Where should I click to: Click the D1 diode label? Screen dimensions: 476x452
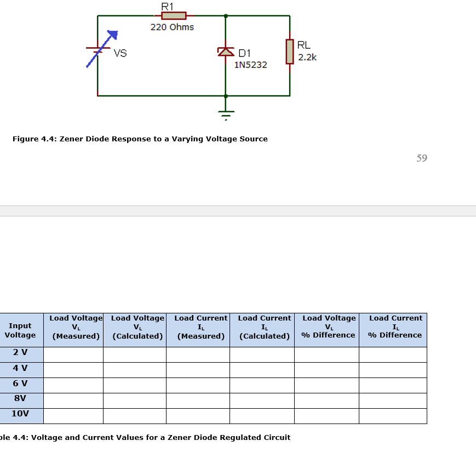(x=244, y=54)
